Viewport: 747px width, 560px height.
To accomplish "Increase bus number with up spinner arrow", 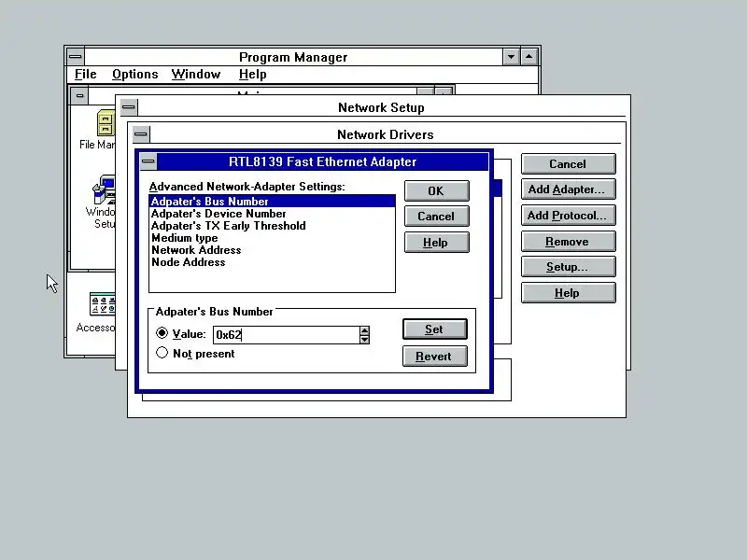I will pyautogui.click(x=364, y=330).
